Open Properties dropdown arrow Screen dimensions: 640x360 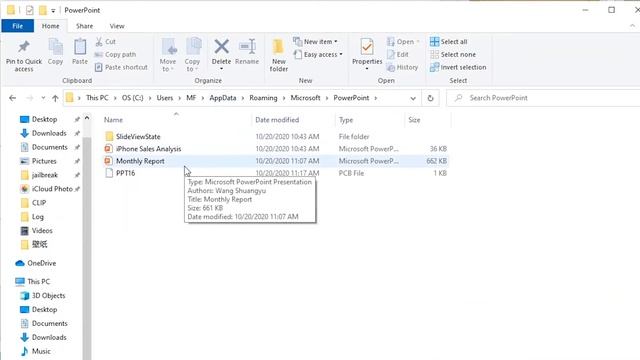(367, 69)
